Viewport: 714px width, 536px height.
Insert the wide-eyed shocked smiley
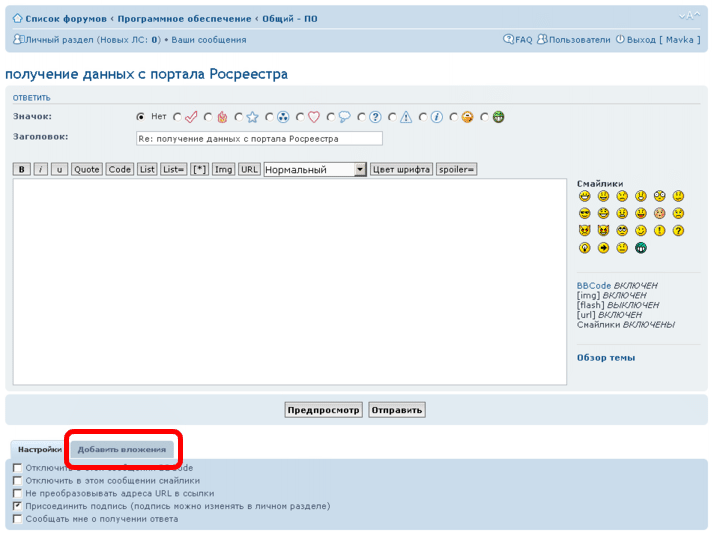pyautogui.click(x=659, y=196)
